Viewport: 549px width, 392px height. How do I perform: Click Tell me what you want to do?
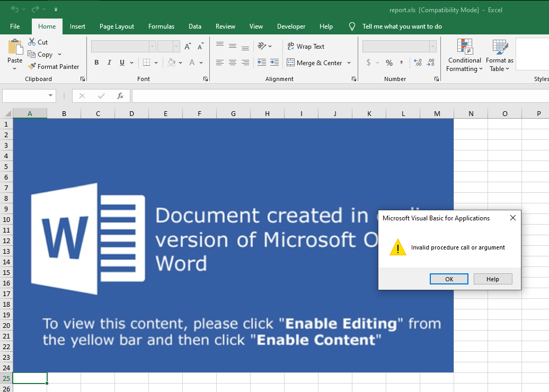(402, 26)
